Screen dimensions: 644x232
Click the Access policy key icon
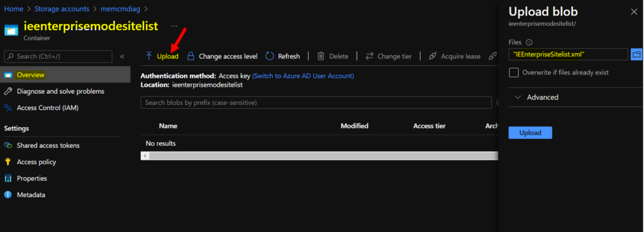tap(8, 162)
